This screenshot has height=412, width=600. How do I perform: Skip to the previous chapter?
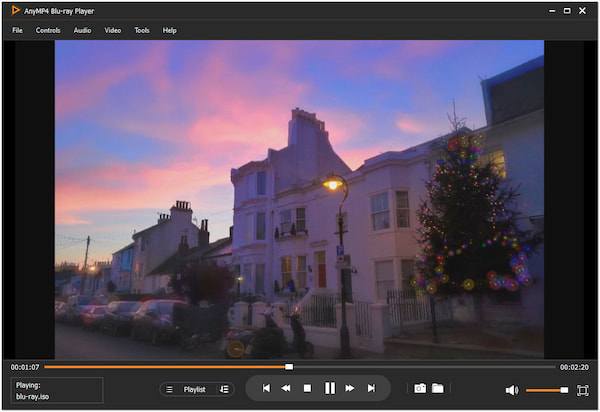pos(265,388)
